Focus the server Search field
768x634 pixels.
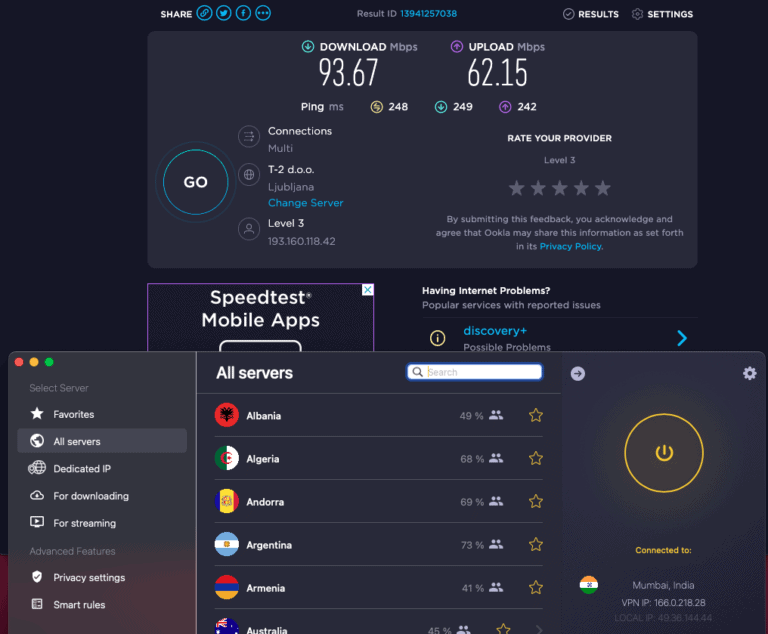pyautogui.click(x=475, y=372)
